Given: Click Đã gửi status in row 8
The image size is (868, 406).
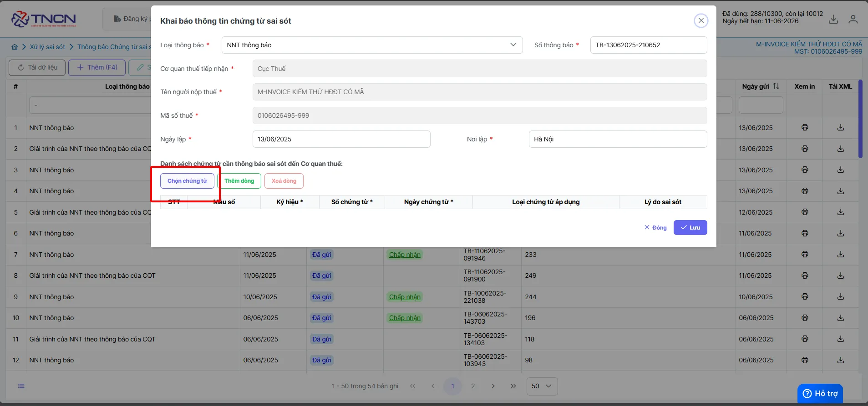Looking at the screenshot, I should [x=321, y=276].
